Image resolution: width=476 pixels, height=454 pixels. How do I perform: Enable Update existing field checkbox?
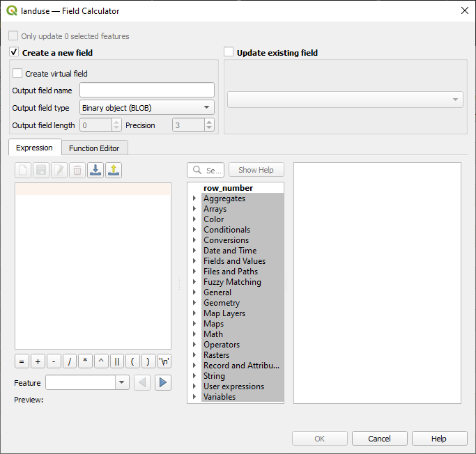point(229,52)
